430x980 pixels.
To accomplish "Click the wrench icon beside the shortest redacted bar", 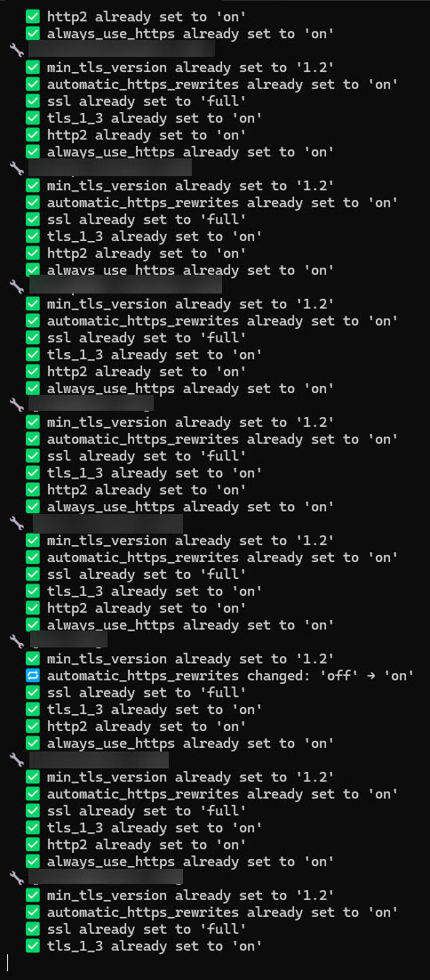I will [x=18, y=640].
